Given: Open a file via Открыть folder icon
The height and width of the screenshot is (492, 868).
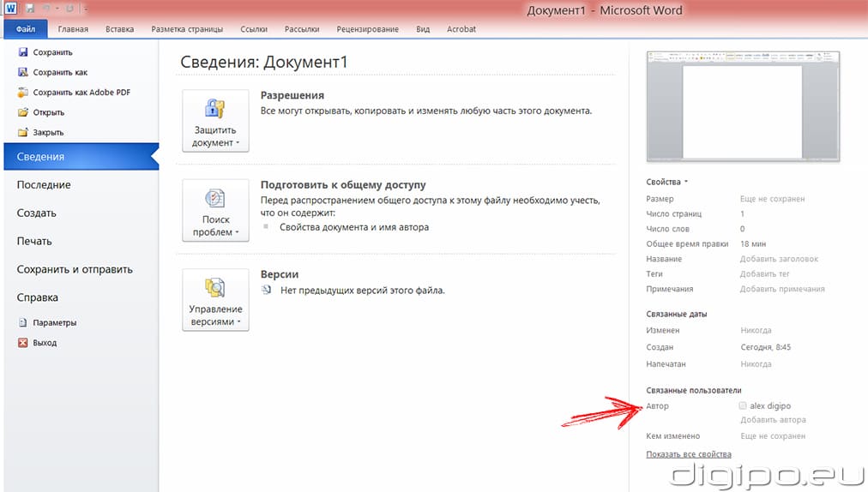Looking at the screenshot, I should click(23, 112).
